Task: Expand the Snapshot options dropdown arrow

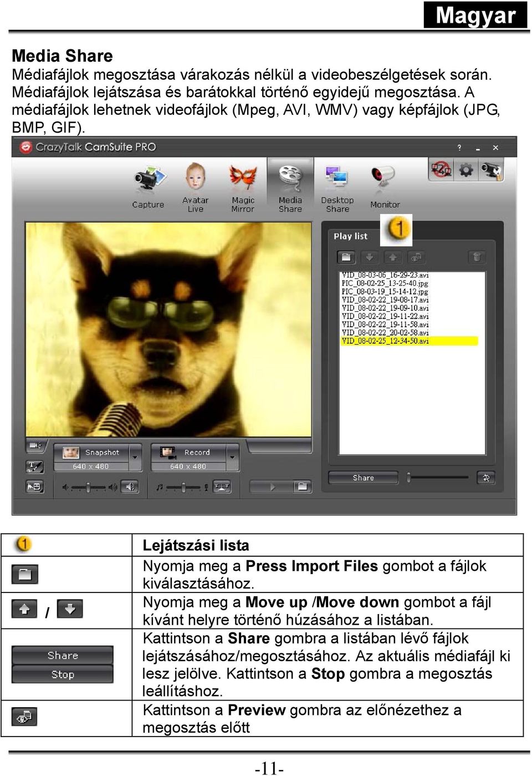Action: tap(135, 458)
